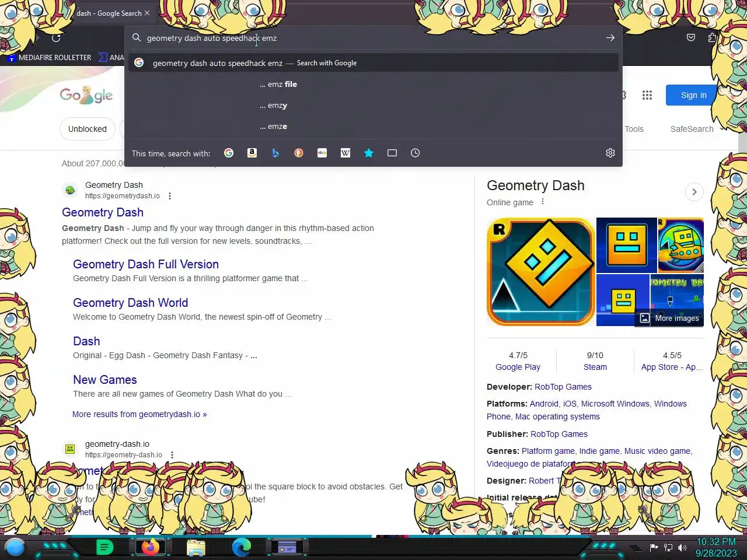Search history via clock icon
The height and width of the screenshot is (560, 747).
click(x=416, y=153)
